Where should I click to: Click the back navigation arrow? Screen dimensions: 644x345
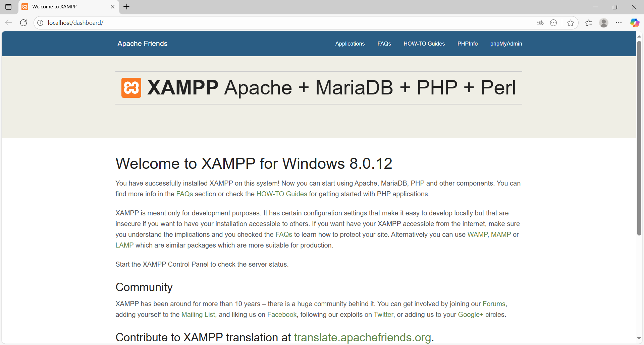pyautogui.click(x=8, y=23)
